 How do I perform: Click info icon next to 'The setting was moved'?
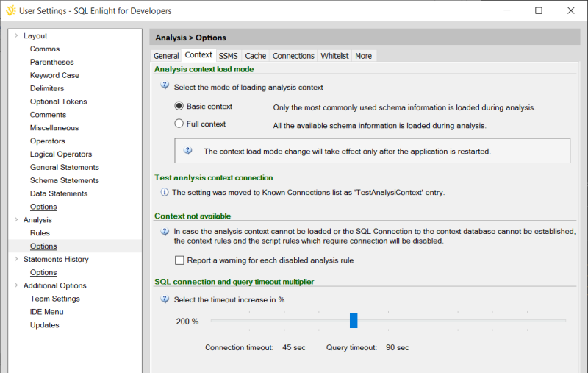click(165, 193)
